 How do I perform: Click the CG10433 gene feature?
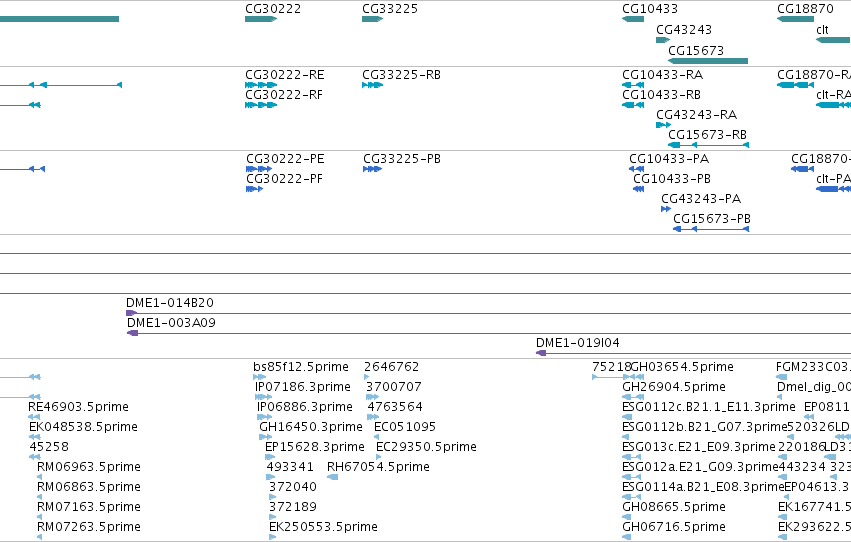pos(633,19)
